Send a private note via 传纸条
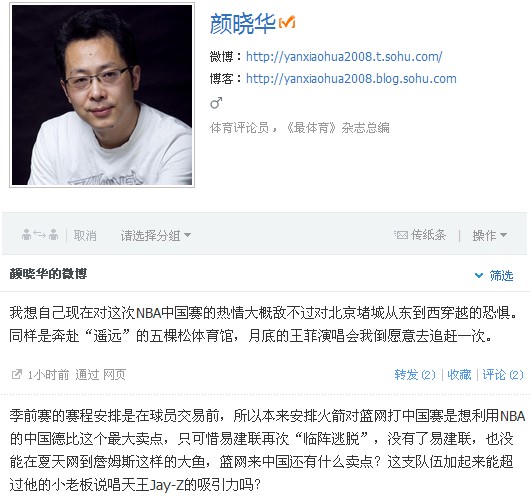Image resolution: width=530 pixels, height=504 pixels. point(420,235)
